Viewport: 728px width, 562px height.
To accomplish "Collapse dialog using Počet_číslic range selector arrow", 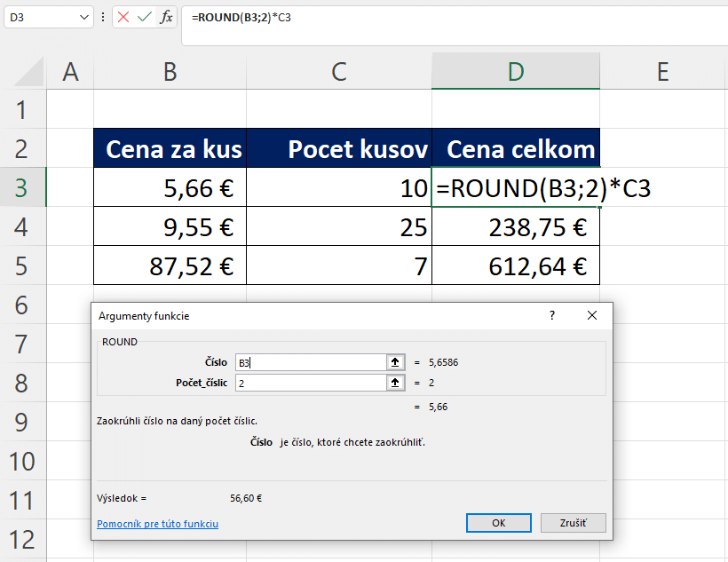I will pyautogui.click(x=395, y=383).
